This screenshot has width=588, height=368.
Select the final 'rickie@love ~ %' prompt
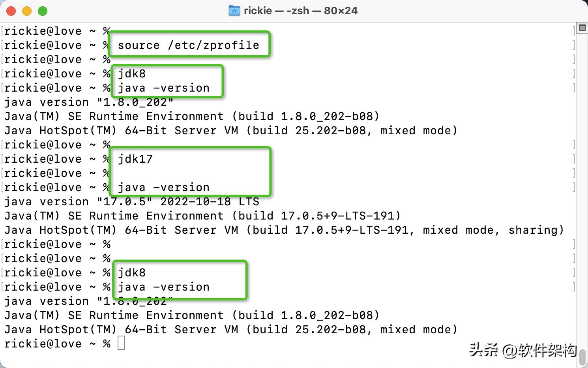[55, 343]
